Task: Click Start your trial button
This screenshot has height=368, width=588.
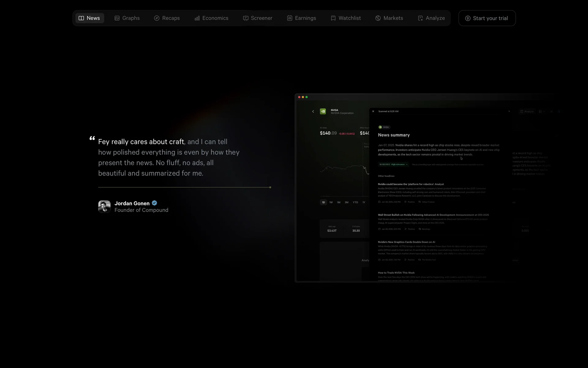Action: click(x=487, y=18)
